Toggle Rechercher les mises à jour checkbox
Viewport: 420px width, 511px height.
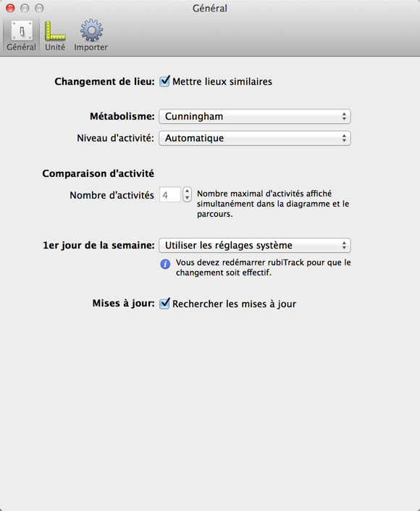165,304
